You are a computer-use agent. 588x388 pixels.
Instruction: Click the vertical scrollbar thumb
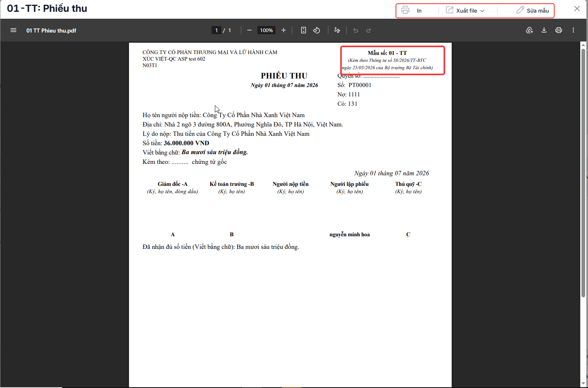(x=584, y=173)
